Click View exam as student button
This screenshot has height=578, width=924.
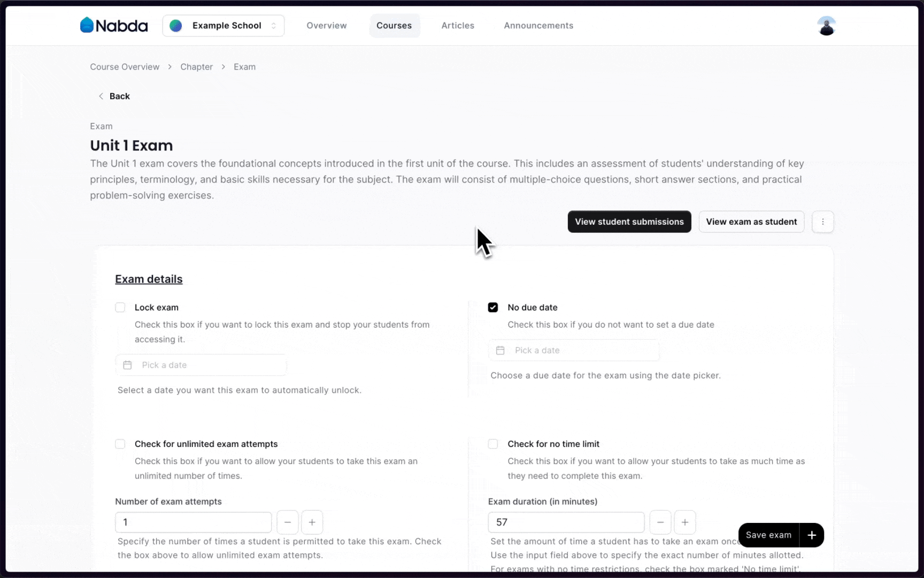(x=751, y=222)
